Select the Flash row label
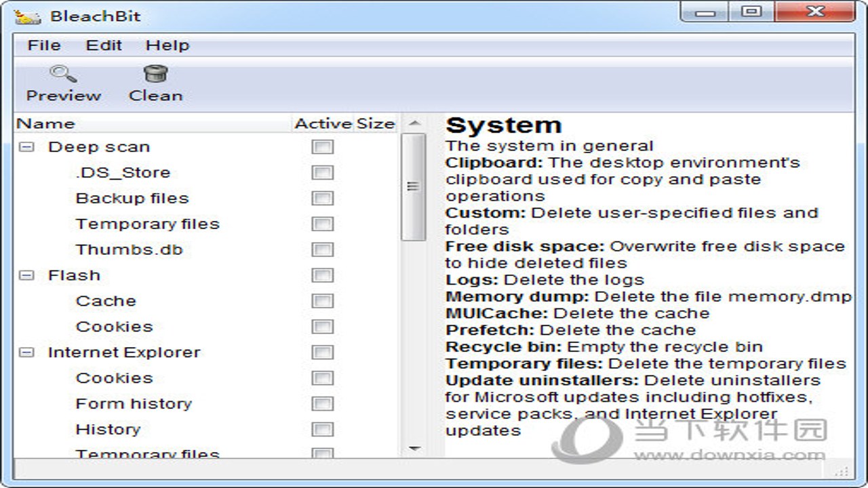This screenshot has height=488, width=868. [x=74, y=275]
